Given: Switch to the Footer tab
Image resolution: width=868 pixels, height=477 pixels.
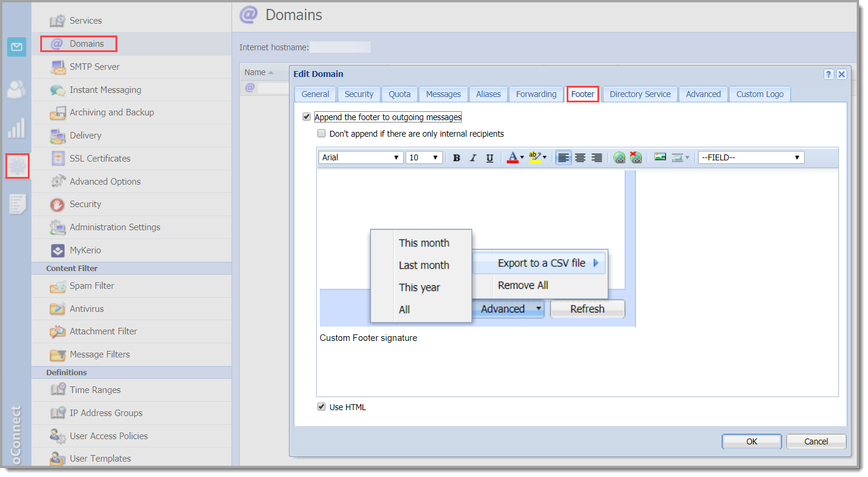Looking at the screenshot, I should click(x=583, y=94).
